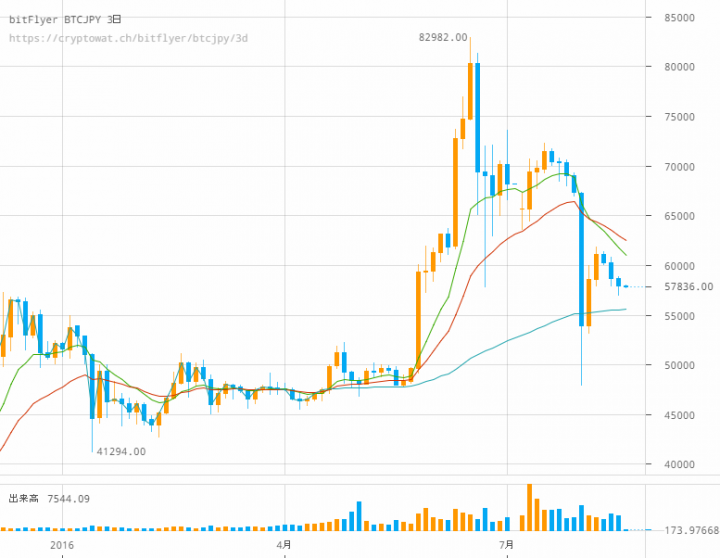Click the 7月 date axis label
720x558 pixels.
click(507, 545)
